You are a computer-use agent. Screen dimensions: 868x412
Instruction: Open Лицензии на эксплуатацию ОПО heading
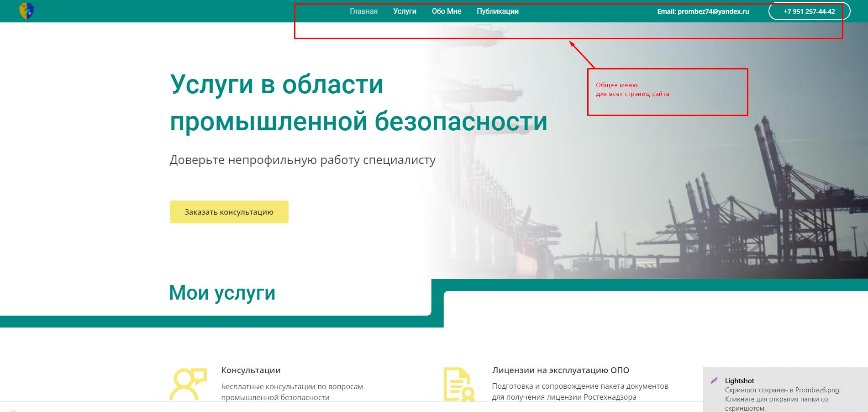click(x=561, y=370)
